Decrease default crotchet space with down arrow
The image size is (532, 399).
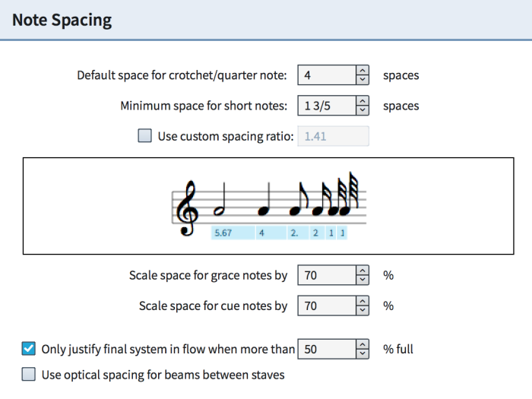tap(363, 79)
